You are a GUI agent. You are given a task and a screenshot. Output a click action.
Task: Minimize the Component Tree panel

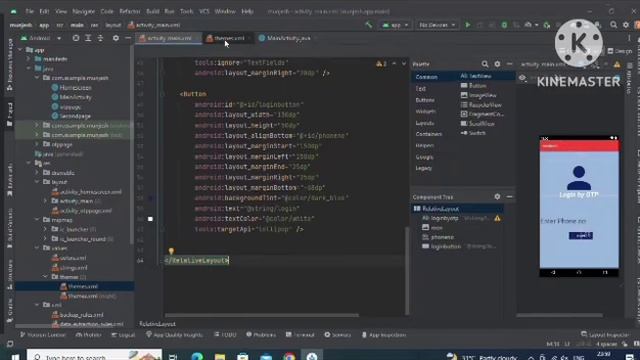click(509, 197)
